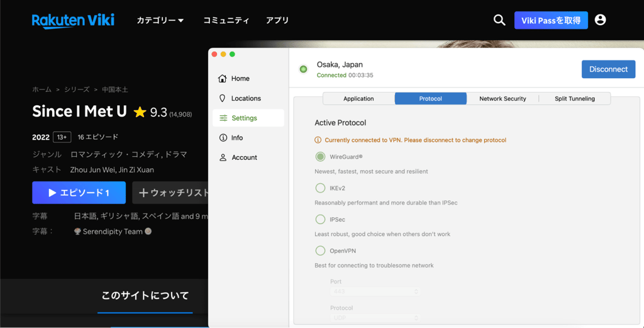Switch to the Split Tunneling tab
644x328 pixels.
click(x=575, y=99)
